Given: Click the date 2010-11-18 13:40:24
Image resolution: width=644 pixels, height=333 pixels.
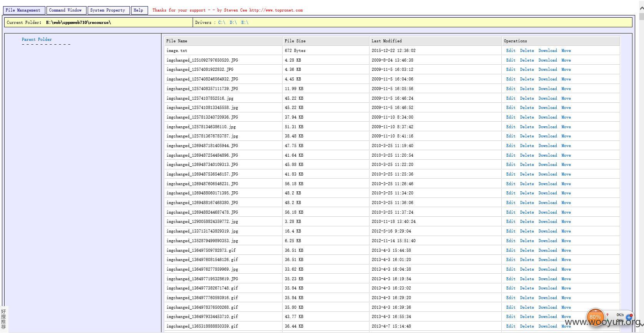Looking at the screenshot, I should [393, 221].
